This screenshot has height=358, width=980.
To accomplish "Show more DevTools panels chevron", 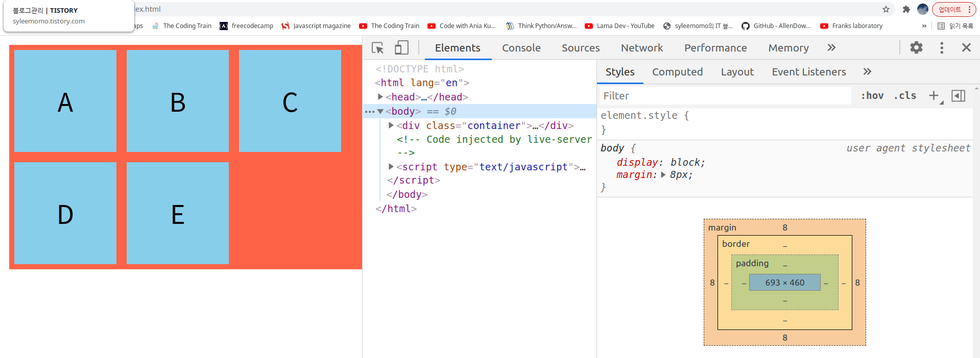I will tap(831, 47).
